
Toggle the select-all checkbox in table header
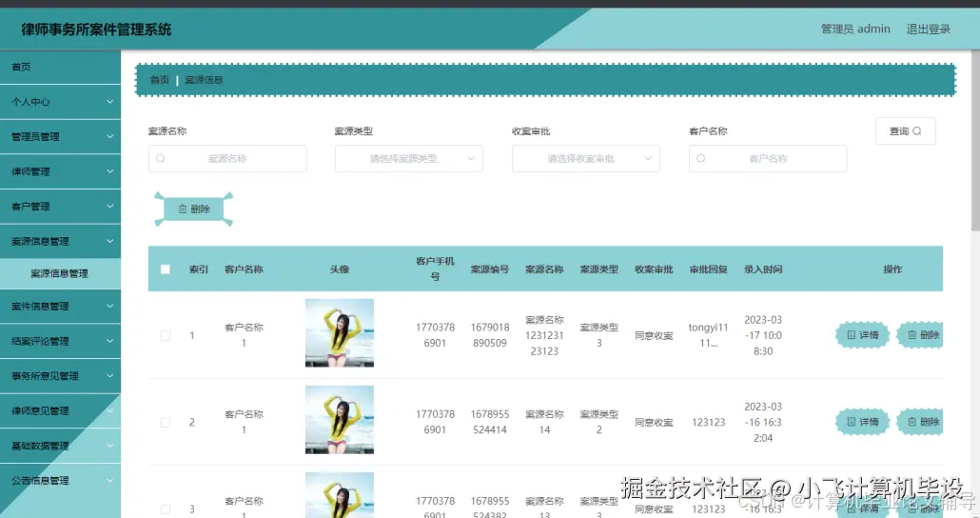coord(165,269)
